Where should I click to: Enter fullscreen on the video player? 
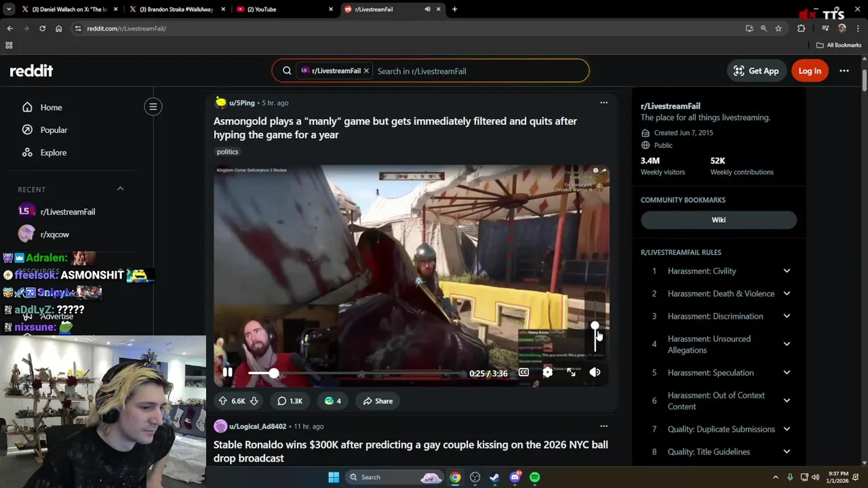click(x=571, y=372)
